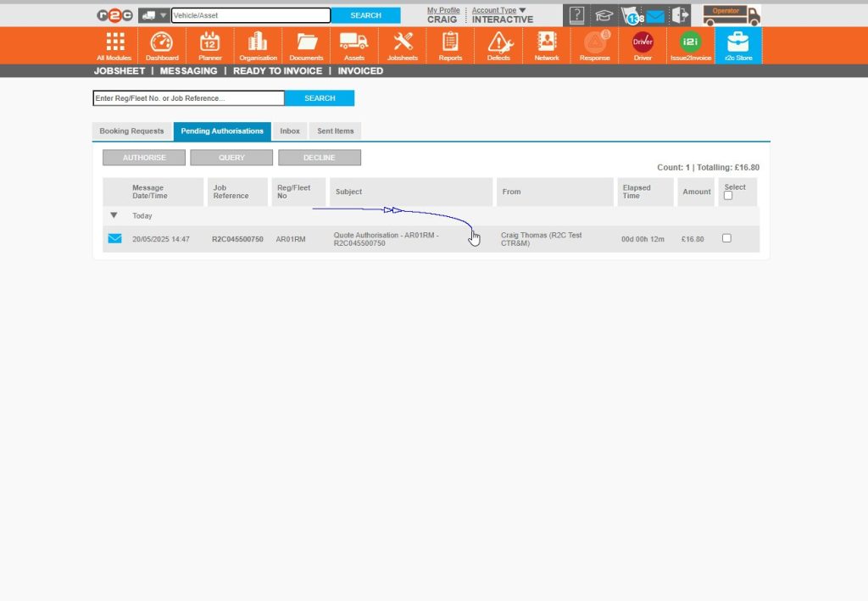Click the AUTHORISE button

(143, 157)
